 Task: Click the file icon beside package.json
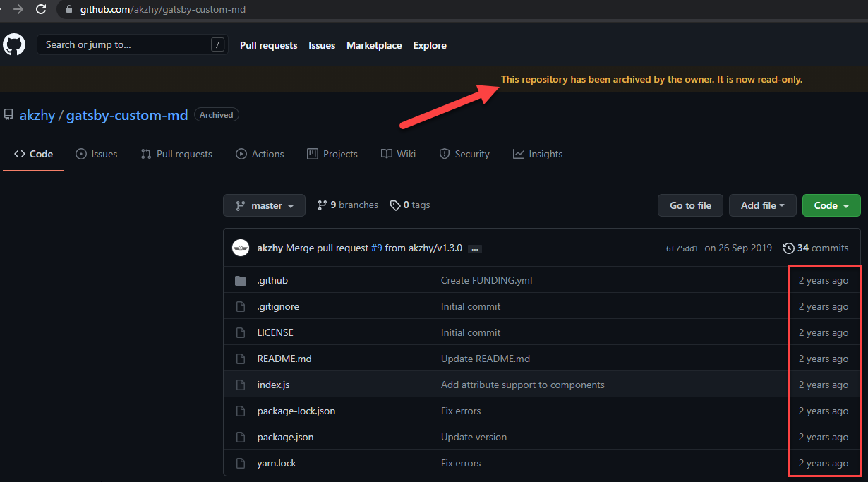(241, 437)
